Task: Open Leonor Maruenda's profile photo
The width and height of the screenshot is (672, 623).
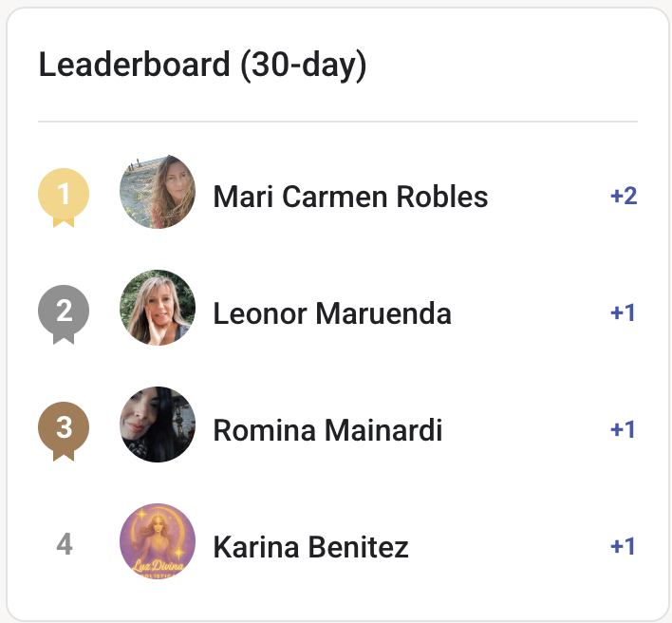Action: tap(158, 308)
